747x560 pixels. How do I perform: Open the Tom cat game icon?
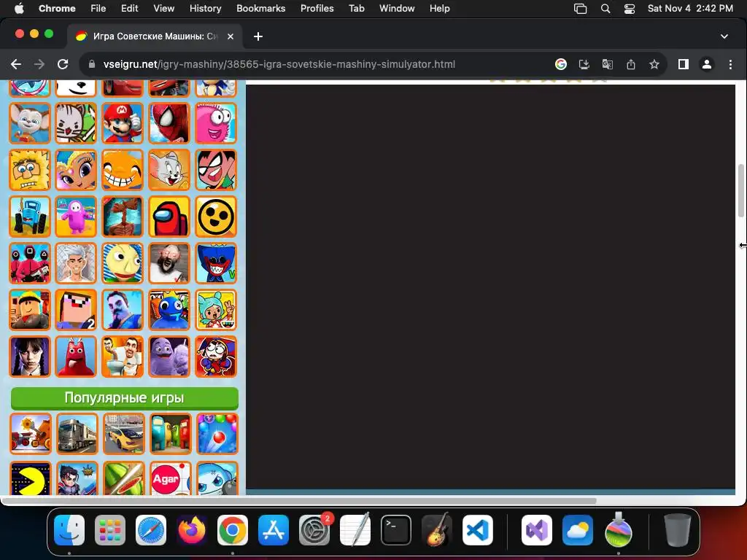click(169, 170)
